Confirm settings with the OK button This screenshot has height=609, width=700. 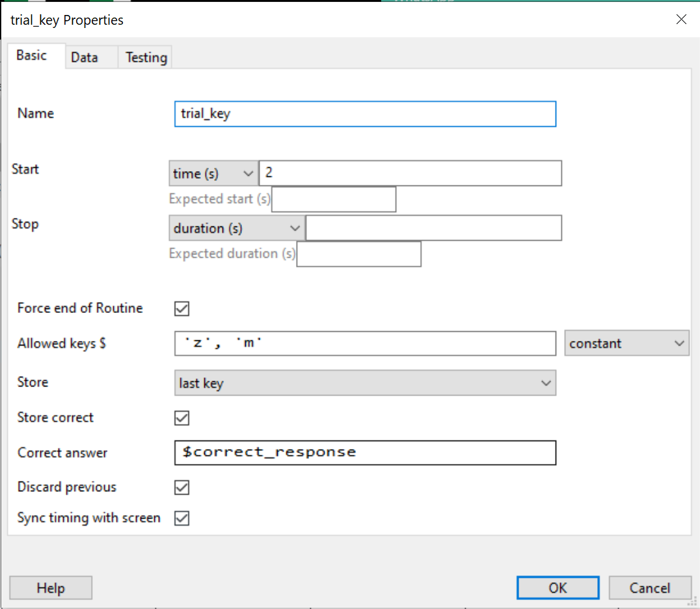tap(558, 588)
